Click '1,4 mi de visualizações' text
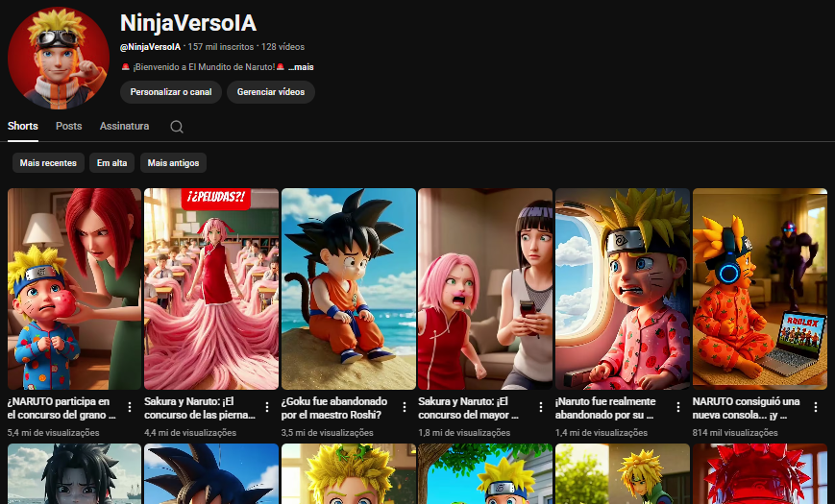 [x=602, y=433]
